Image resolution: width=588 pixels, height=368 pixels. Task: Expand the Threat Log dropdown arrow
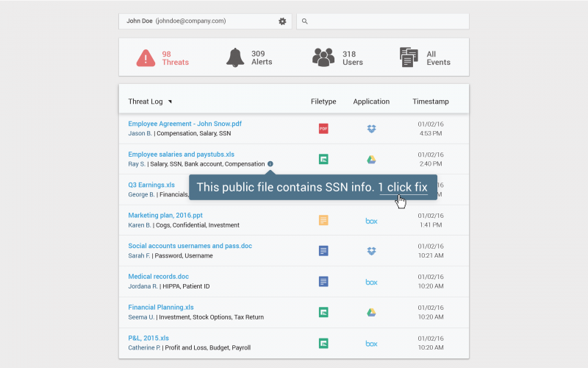click(x=170, y=102)
